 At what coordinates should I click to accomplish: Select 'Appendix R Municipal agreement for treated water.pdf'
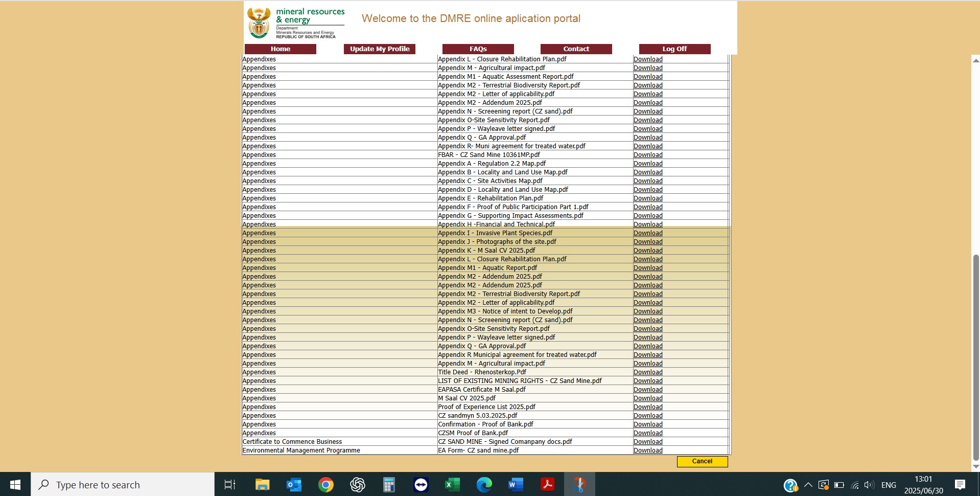pyautogui.click(x=517, y=354)
